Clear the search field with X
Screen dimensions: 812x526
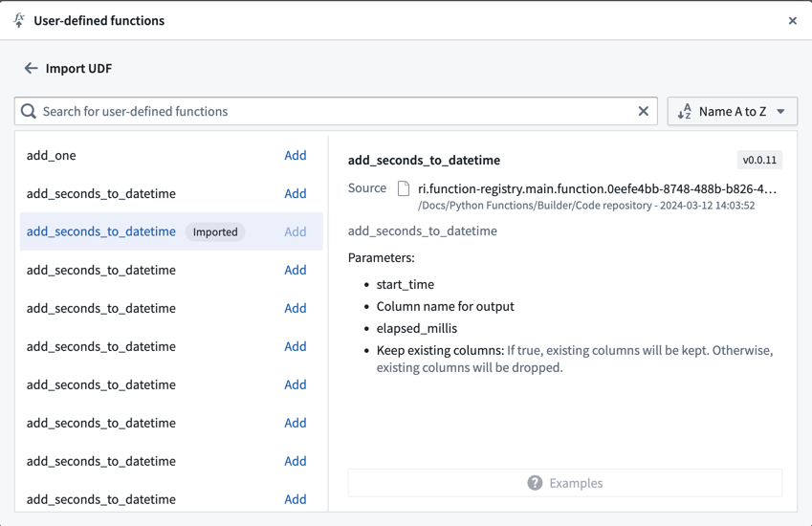click(x=643, y=111)
